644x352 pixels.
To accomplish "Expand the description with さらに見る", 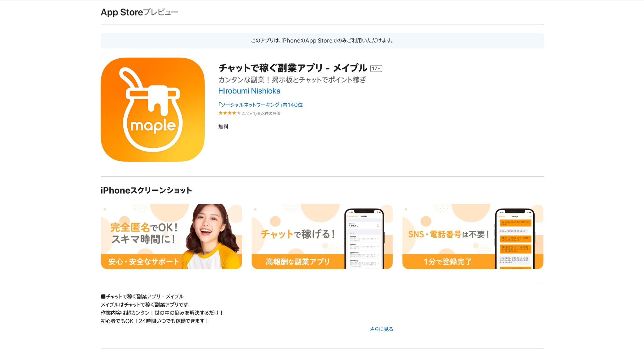I will [381, 329].
